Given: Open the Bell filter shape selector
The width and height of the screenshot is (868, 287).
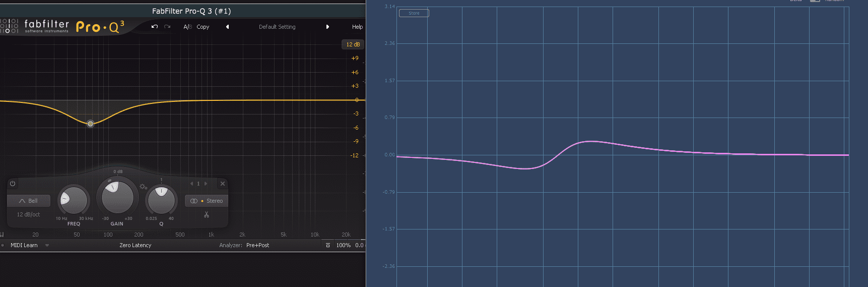Looking at the screenshot, I should pyautogui.click(x=29, y=201).
